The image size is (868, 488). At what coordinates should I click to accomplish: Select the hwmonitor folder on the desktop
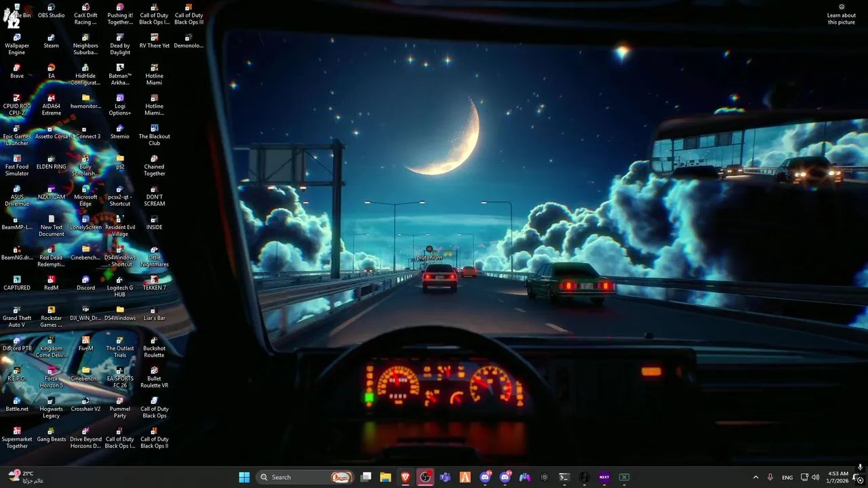tap(85, 102)
